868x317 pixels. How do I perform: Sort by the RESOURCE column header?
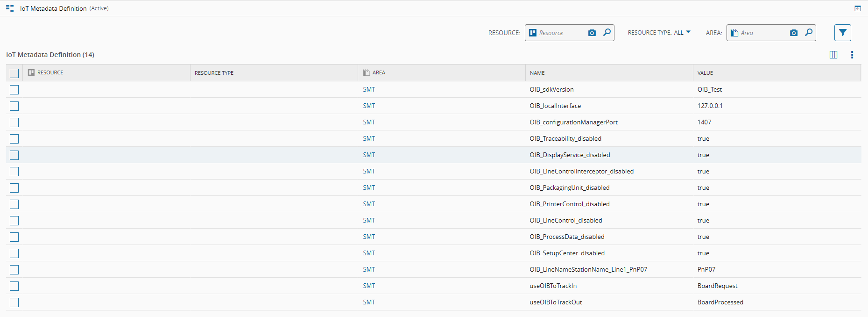(106, 72)
